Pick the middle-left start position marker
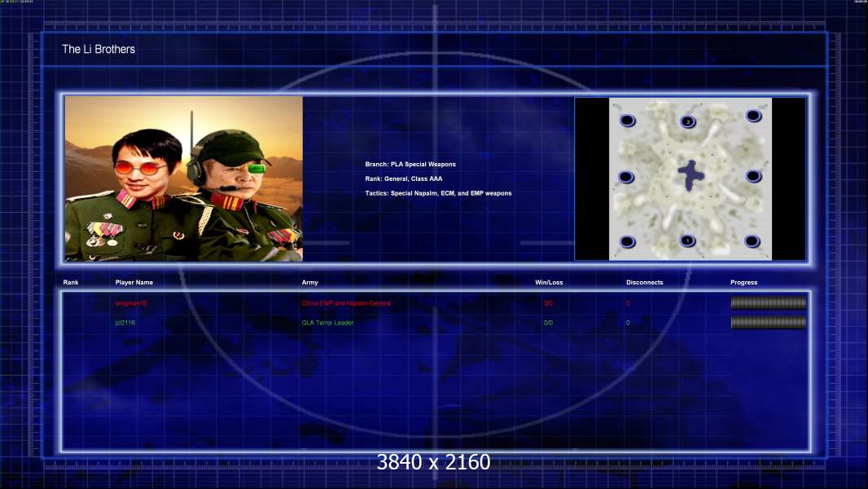Image resolution: width=868 pixels, height=489 pixels. [x=626, y=177]
